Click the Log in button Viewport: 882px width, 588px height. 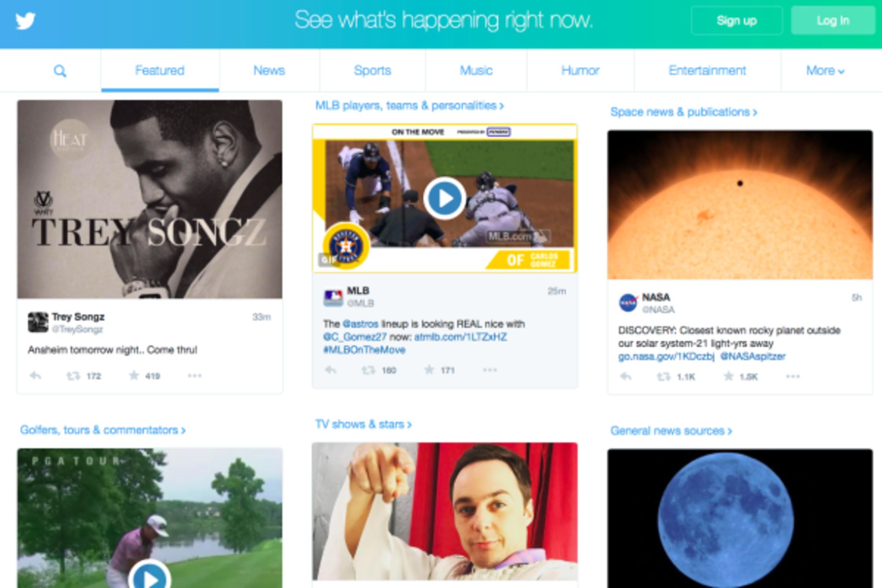click(833, 21)
